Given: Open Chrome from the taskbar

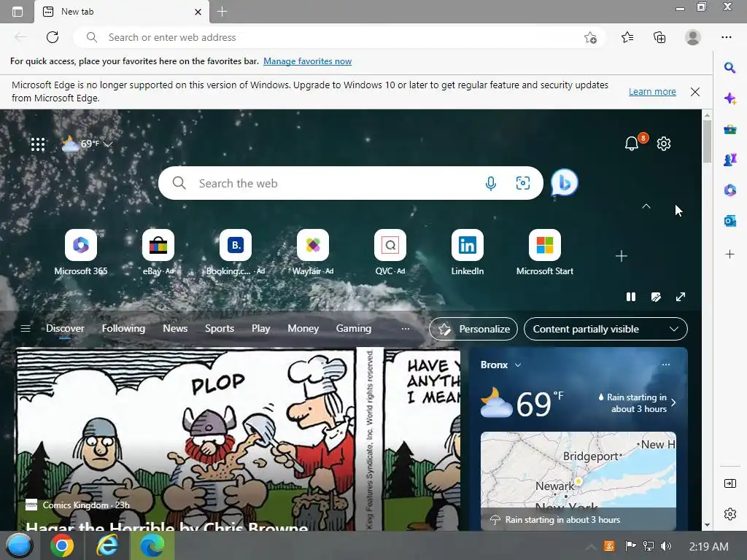Looking at the screenshot, I should [62, 545].
